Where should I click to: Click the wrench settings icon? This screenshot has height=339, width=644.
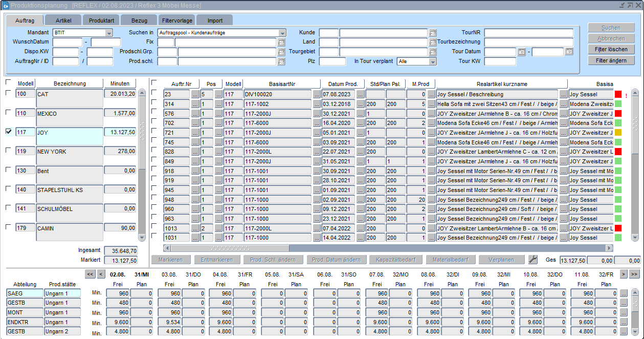(533, 260)
